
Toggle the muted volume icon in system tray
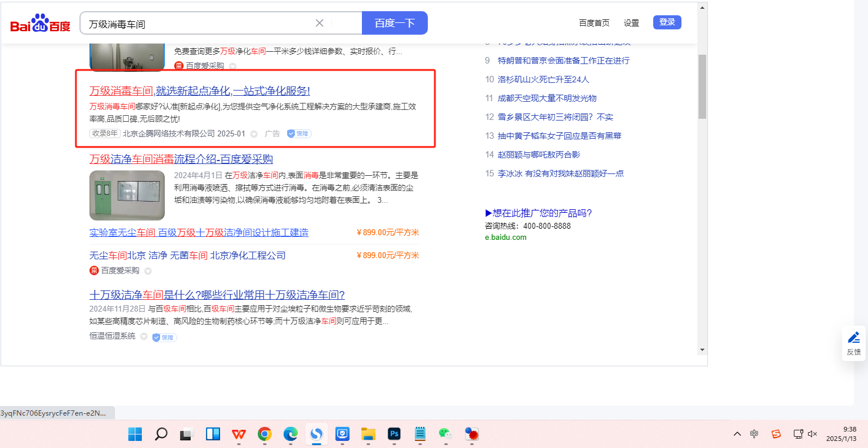tap(813, 434)
